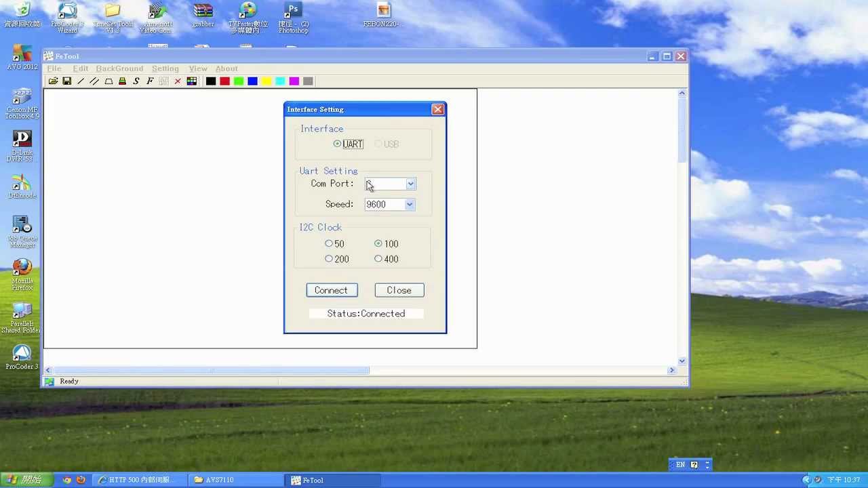Select the trapezoid shape tool
868x488 pixels.
108,81
